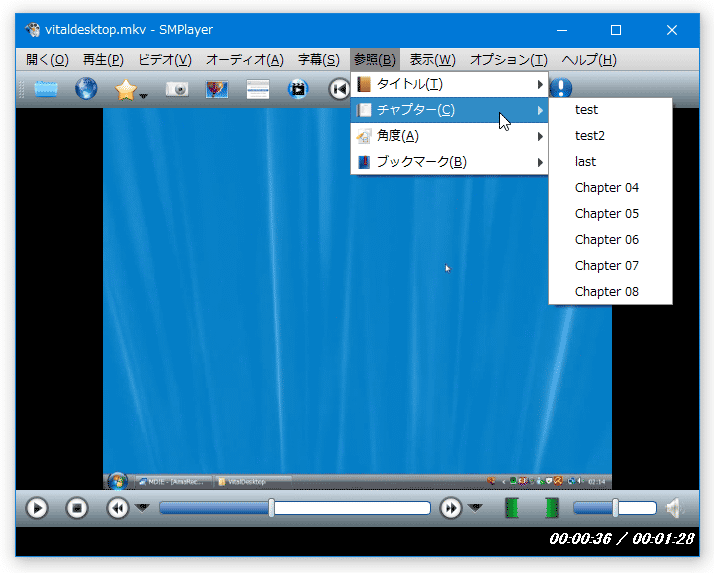Open the 再生(P) menu
Image resolution: width=714 pixels, height=573 pixels.
[x=103, y=60]
